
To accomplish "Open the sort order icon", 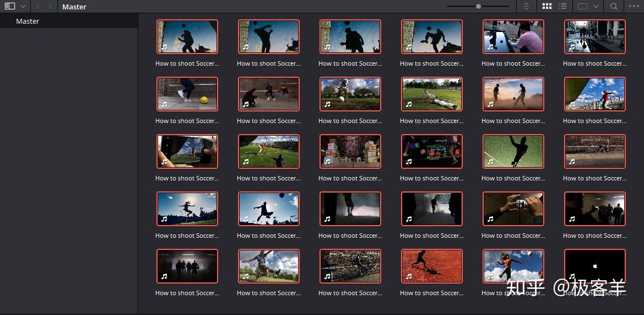I will [x=526, y=6].
